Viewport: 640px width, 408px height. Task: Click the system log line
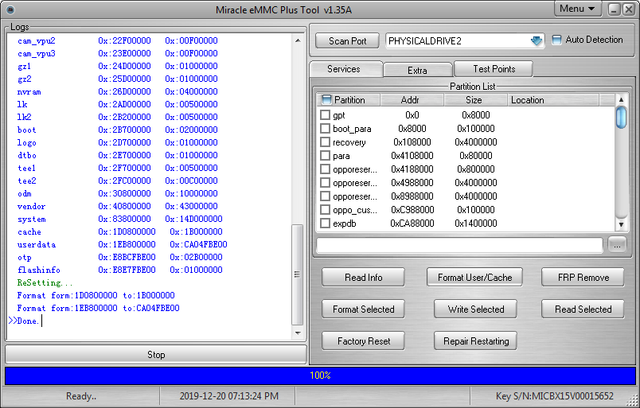pos(120,219)
